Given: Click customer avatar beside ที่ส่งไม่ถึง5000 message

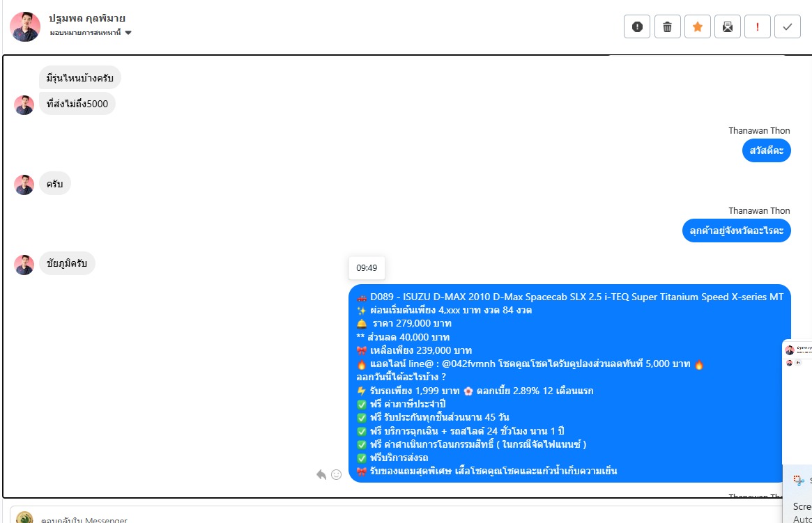Looking at the screenshot, I should [x=24, y=105].
